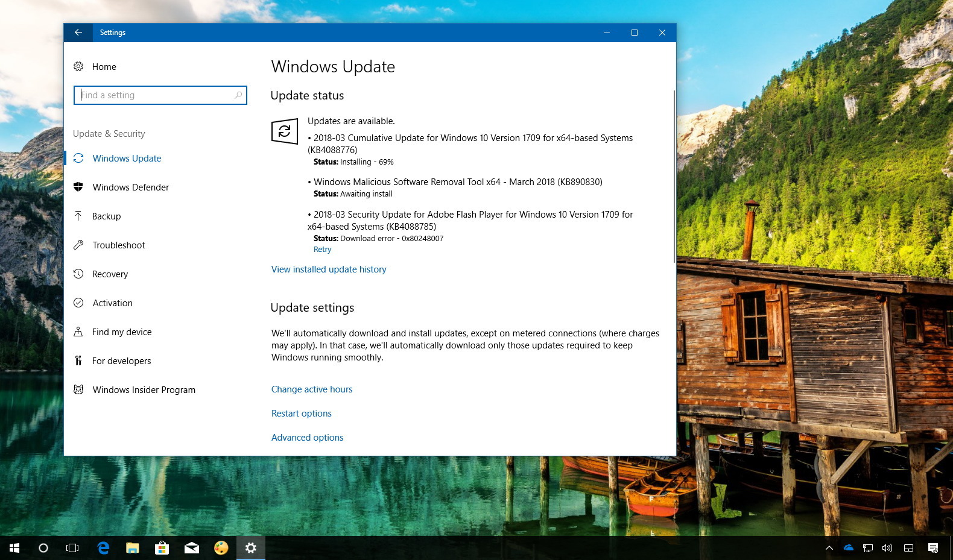Open Restart options

coord(302,414)
